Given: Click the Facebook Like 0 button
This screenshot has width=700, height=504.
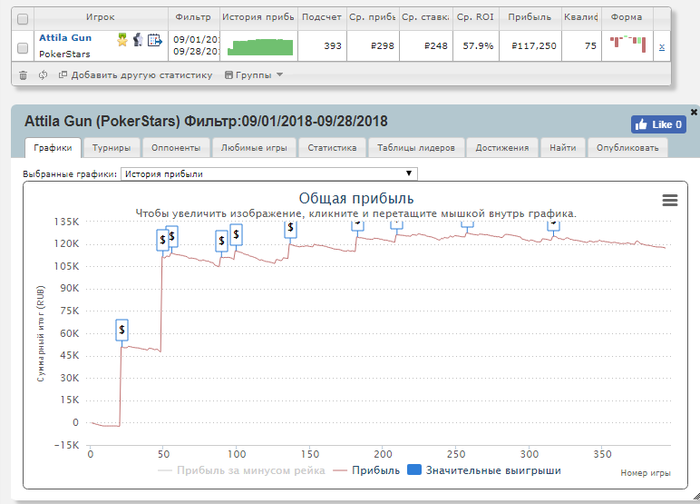Looking at the screenshot, I should 658,125.
